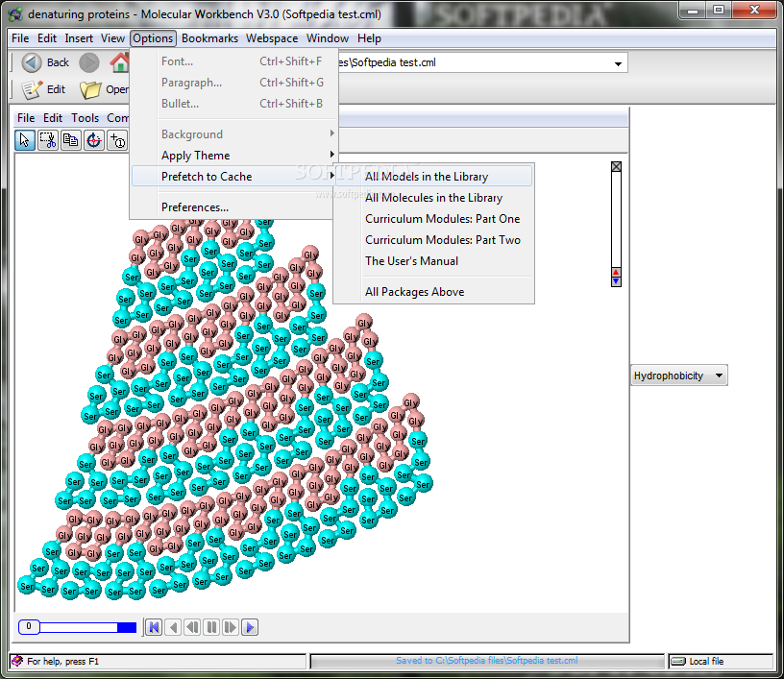Screen dimensions: 784x679
Task: Open the model's Edit menu
Action: (53, 118)
